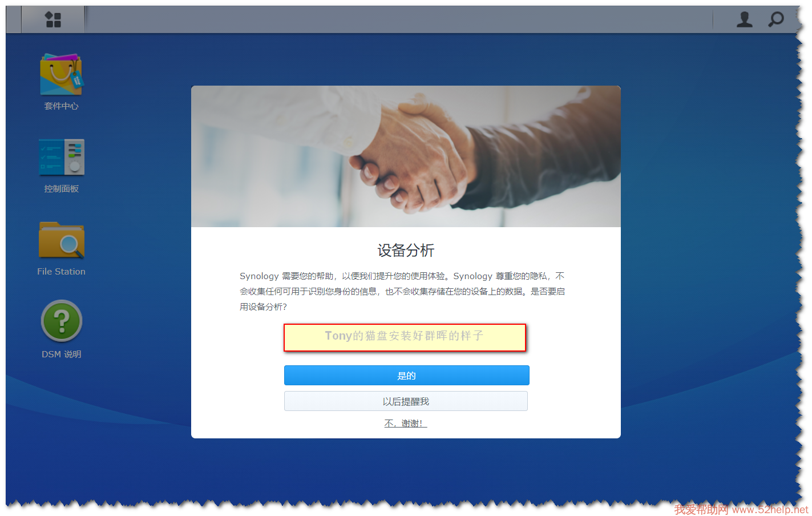This screenshot has height=516, width=812.
Task: Click the File Station text label
Action: coord(62,272)
